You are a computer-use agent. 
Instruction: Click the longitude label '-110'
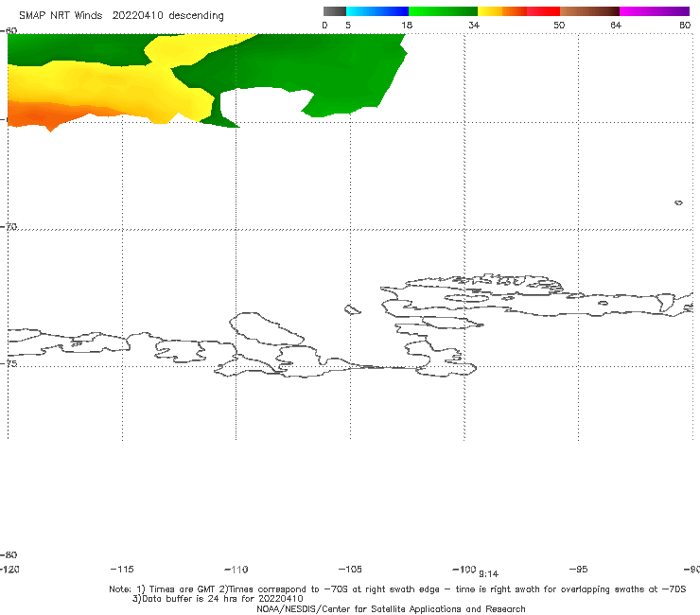(236, 570)
